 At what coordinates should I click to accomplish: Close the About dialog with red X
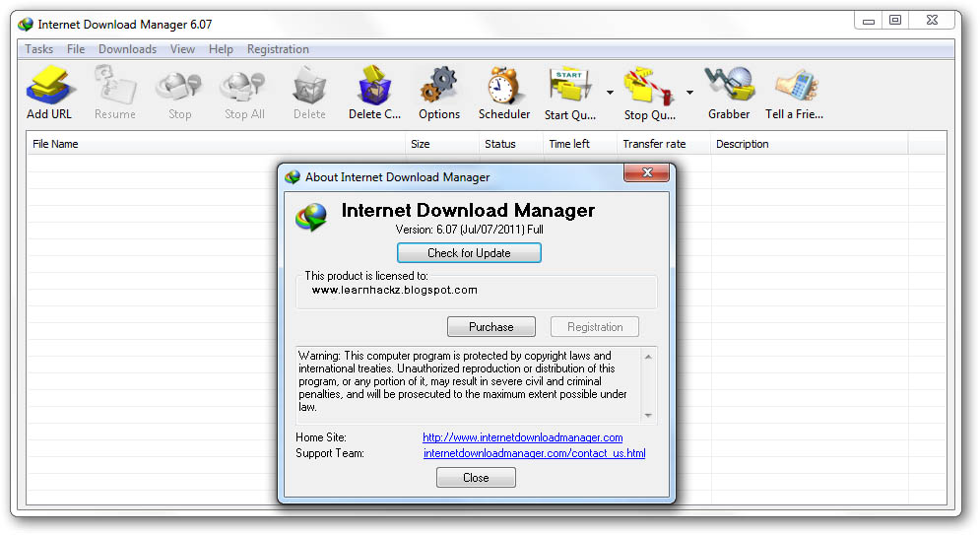pyautogui.click(x=647, y=172)
